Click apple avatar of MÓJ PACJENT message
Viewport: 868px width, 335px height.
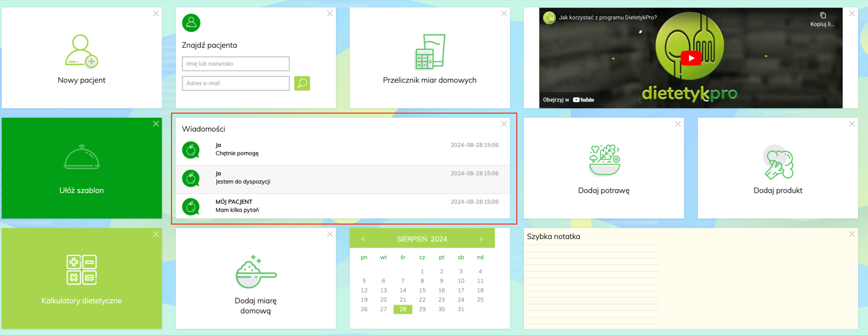coord(191,207)
